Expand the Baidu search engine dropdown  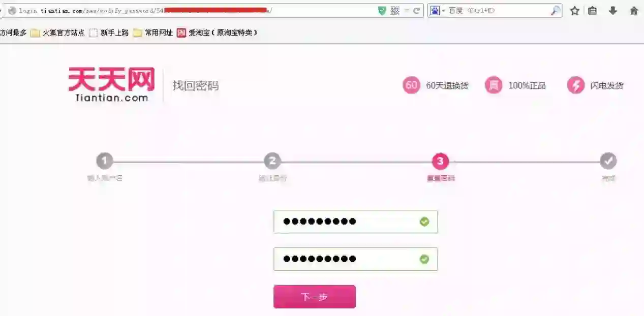[x=437, y=11]
